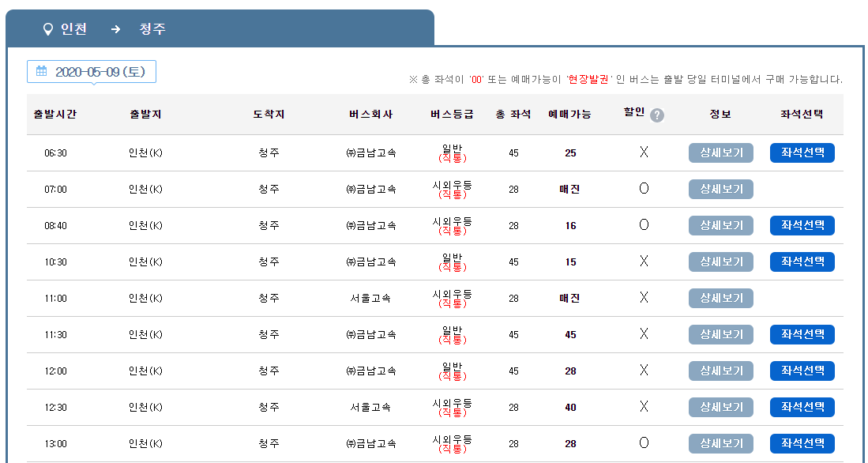The image size is (868, 463).
Task: Click 상세보기 for the 13:00 bus
Action: pyautogui.click(x=721, y=443)
